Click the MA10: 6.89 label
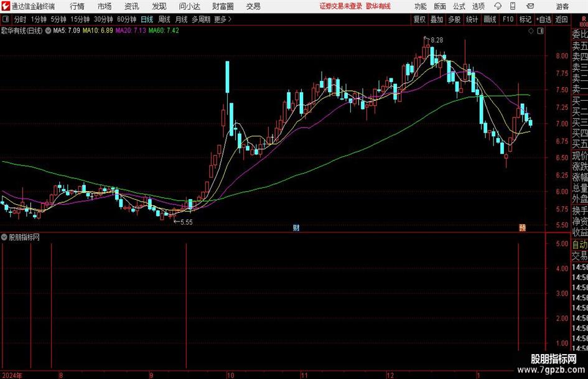Viewport: 588px width, 379px height. [x=98, y=30]
